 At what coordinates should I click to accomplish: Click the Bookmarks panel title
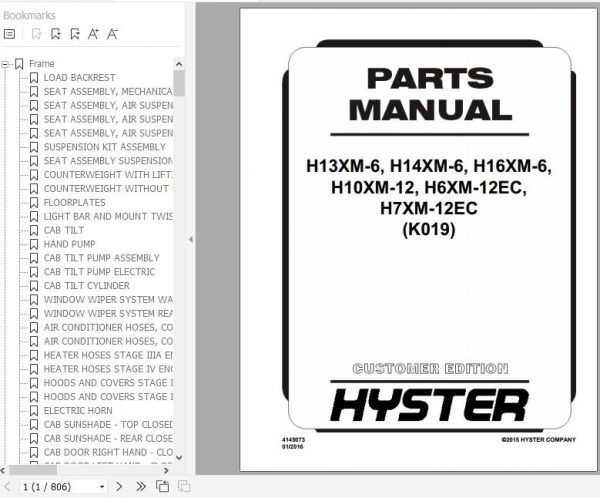(29, 15)
